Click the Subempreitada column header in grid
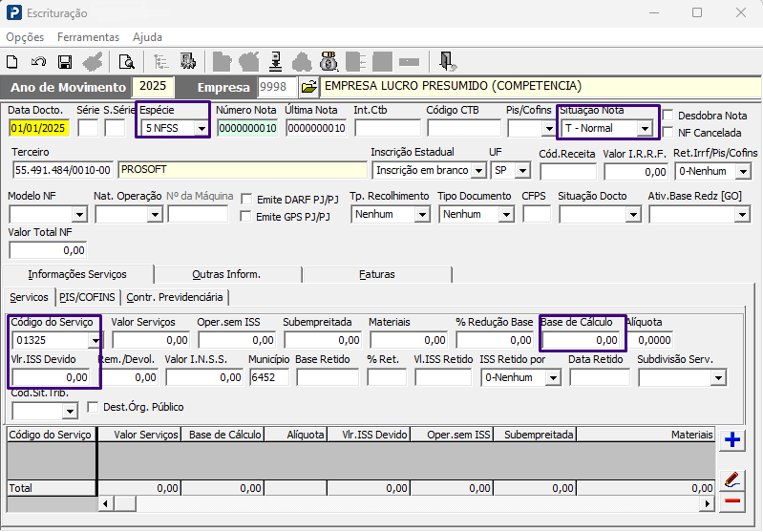This screenshot has height=532, width=763. point(535,435)
